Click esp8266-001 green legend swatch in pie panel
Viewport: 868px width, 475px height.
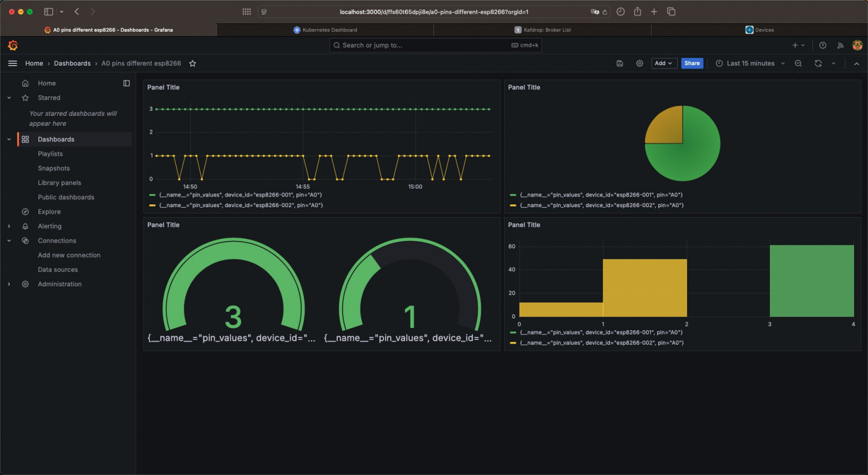coord(513,195)
